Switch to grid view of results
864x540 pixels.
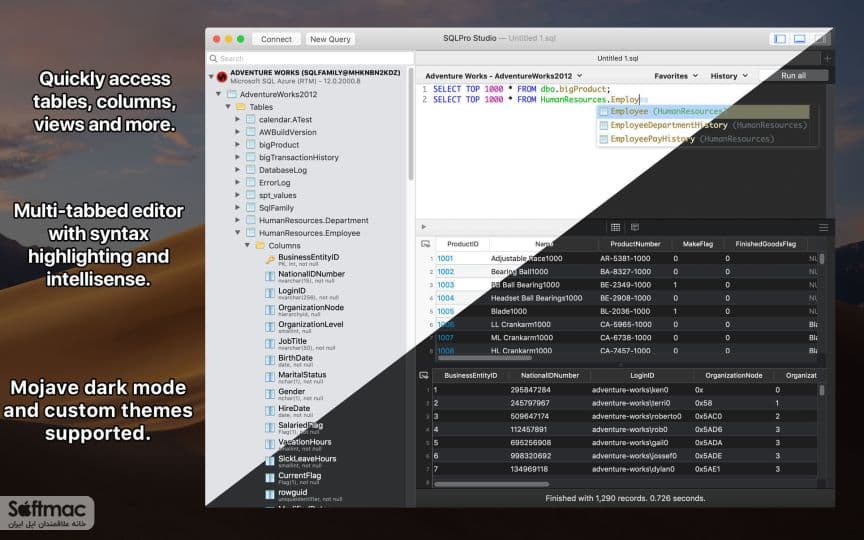tap(615, 227)
